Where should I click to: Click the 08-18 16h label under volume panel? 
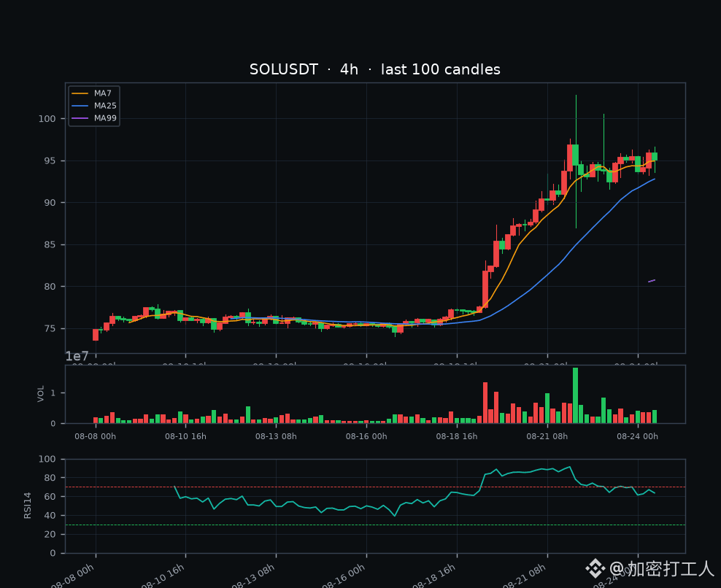[x=457, y=436]
